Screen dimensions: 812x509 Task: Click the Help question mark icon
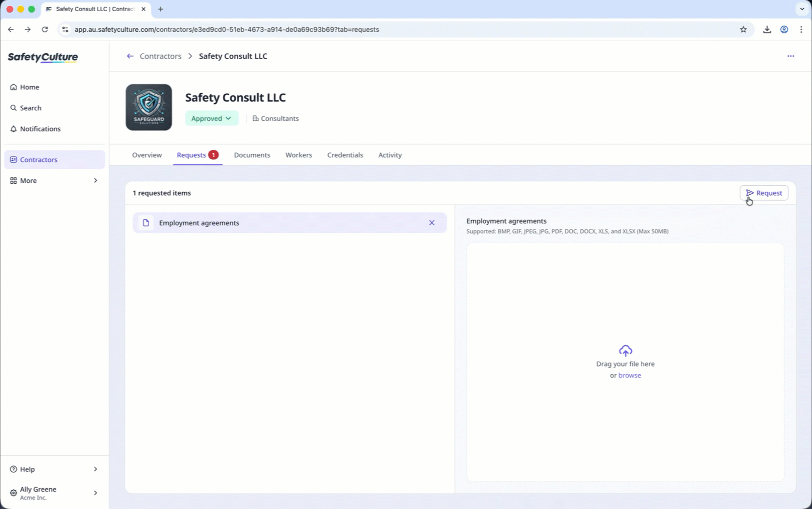[x=14, y=469]
